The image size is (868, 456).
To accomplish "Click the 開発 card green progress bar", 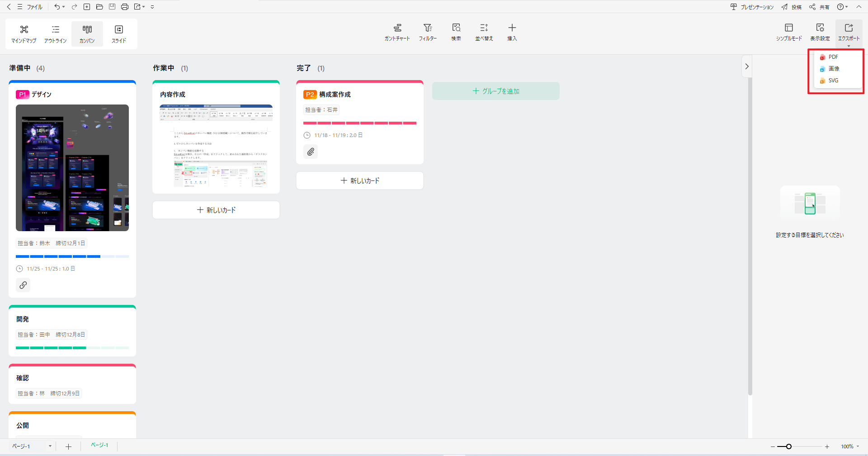I will [x=72, y=348].
